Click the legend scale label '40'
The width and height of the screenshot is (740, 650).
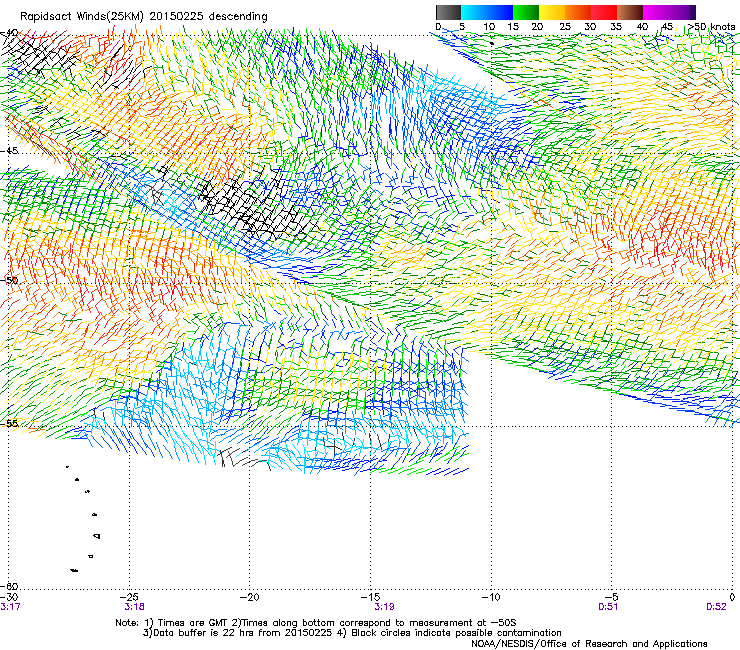642,27
